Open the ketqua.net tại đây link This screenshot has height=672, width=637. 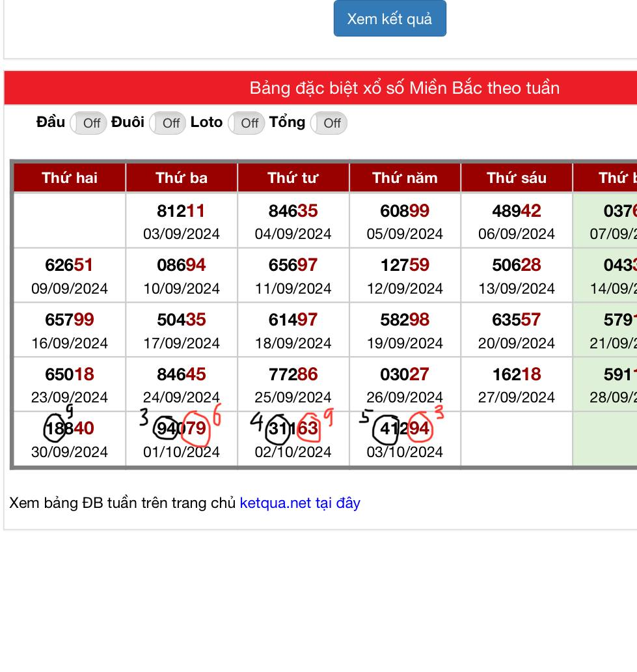pyautogui.click(x=300, y=503)
